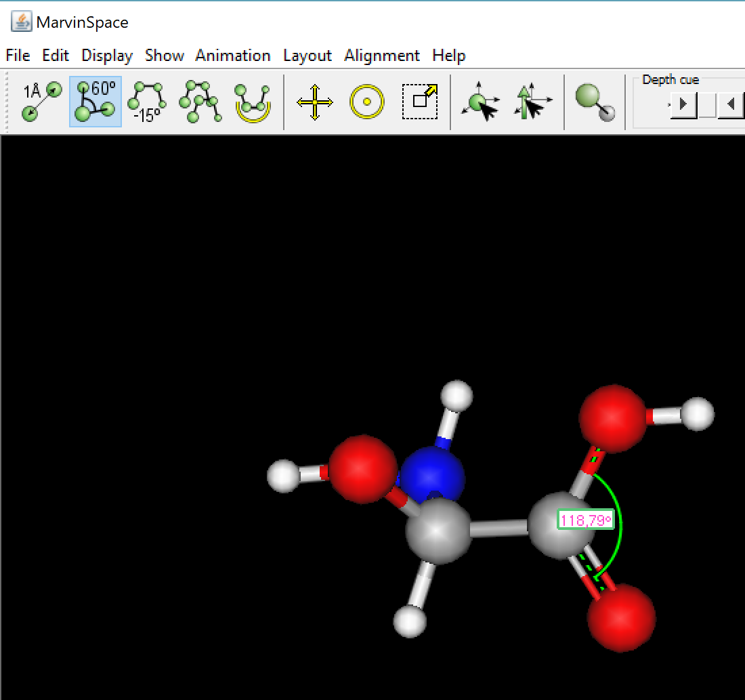Click the branched multi-atom structure icon

[200, 102]
